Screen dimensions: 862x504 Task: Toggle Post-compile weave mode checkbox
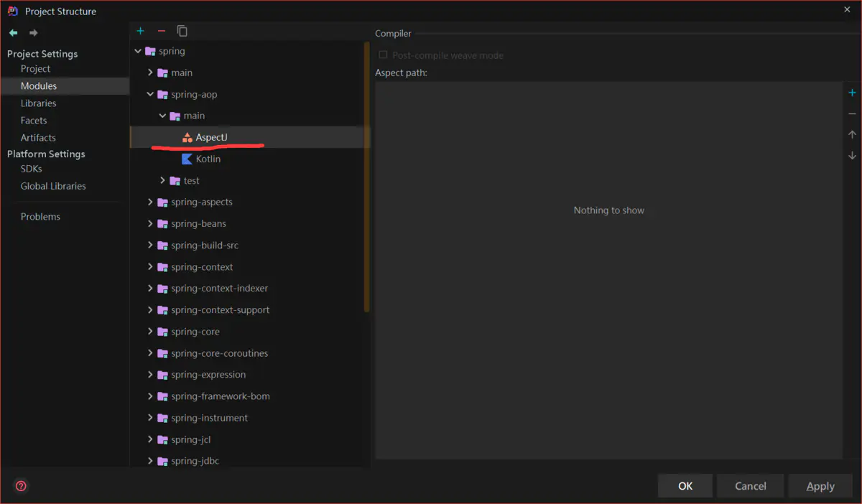[383, 55]
